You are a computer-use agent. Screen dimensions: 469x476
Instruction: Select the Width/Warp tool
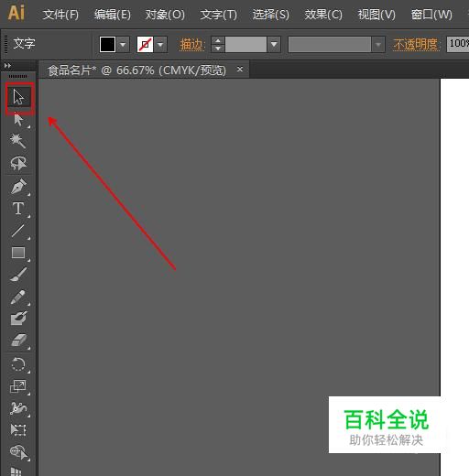click(18, 408)
